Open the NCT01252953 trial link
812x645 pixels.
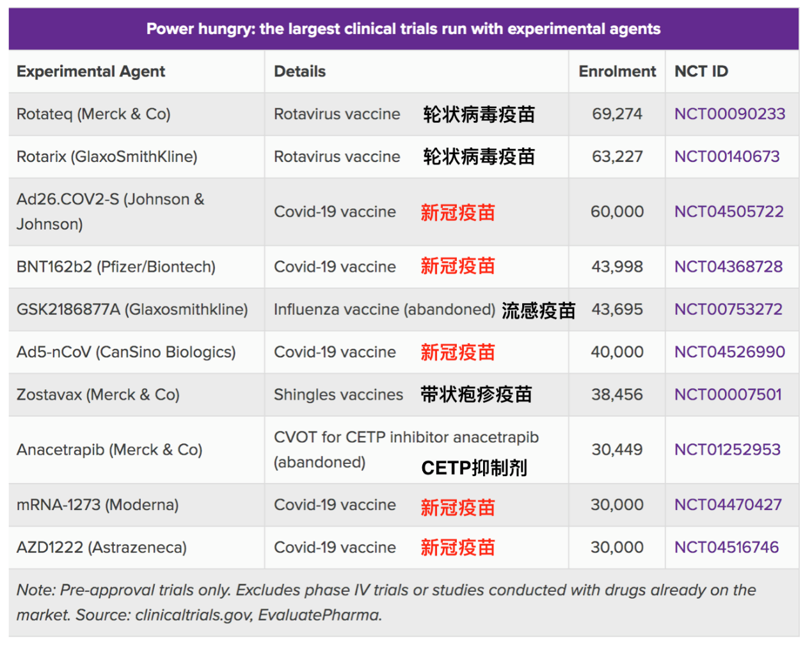(728, 450)
